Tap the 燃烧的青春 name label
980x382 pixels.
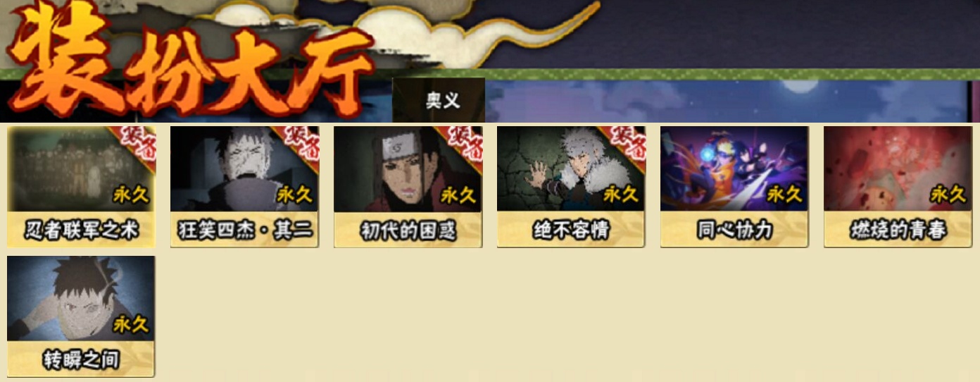click(898, 230)
